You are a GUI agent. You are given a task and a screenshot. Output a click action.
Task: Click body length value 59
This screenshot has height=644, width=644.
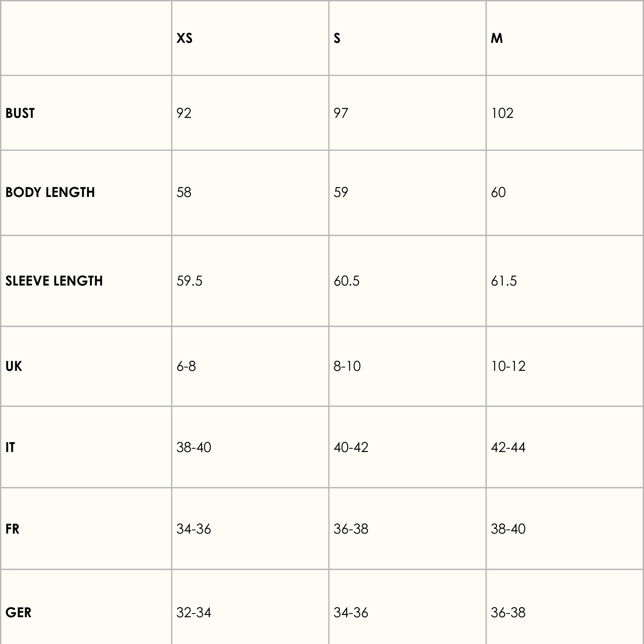tap(341, 192)
